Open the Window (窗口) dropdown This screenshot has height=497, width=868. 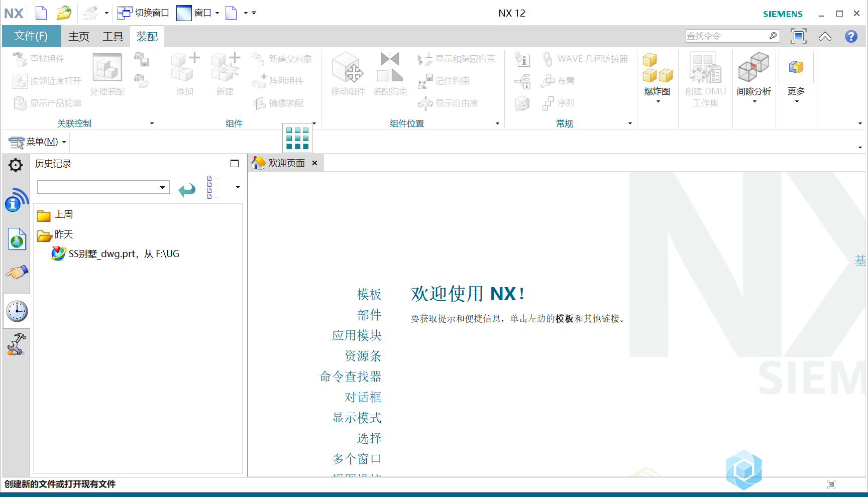click(x=198, y=13)
